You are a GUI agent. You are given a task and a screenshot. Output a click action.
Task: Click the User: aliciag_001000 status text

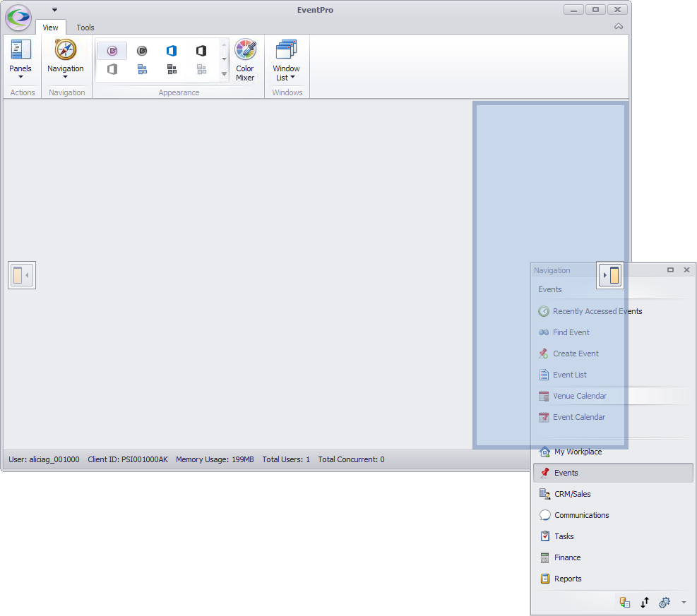(44, 459)
